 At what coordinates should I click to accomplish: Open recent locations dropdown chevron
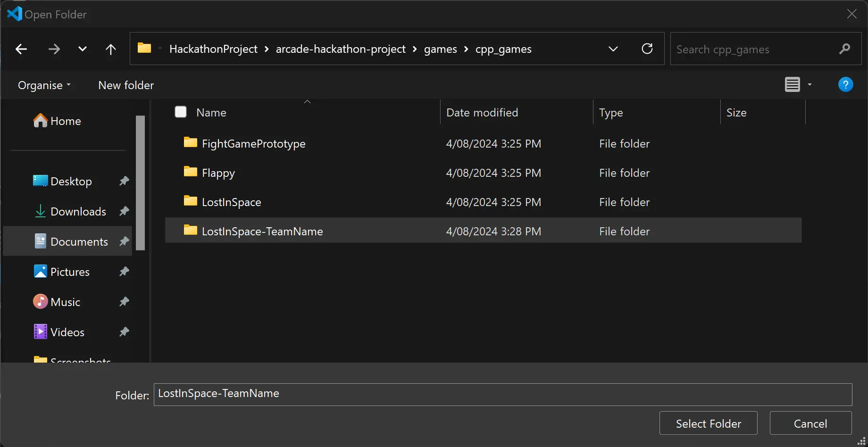[x=83, y=49]
